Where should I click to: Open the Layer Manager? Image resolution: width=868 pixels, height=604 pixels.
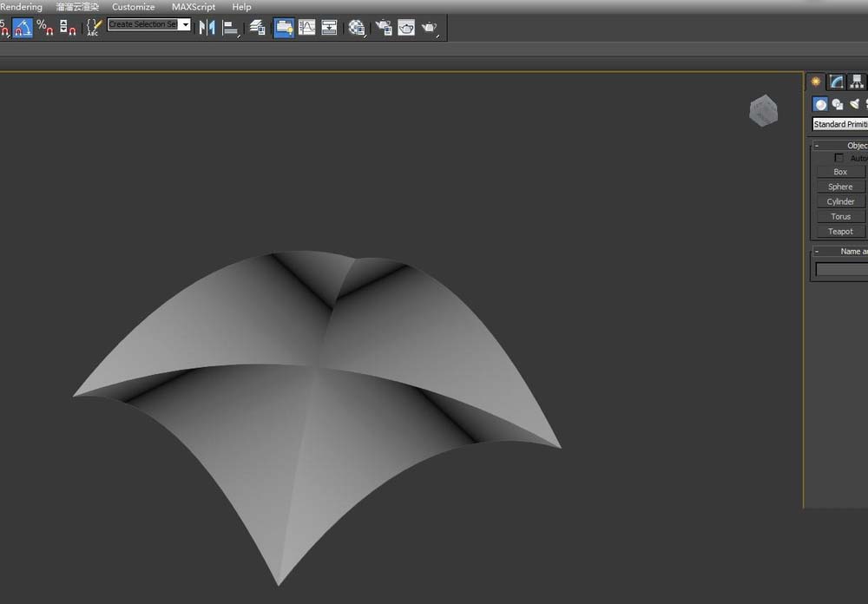pos(258,27)
